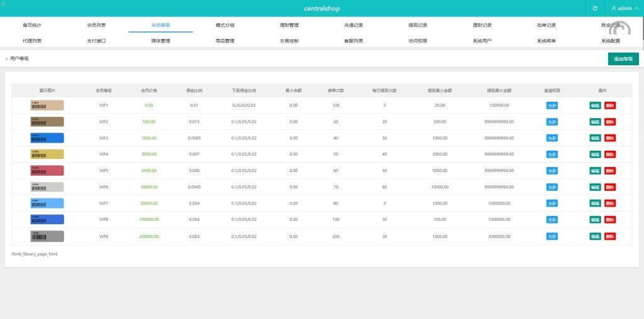Click the red 删除 button for VIP9

tap(609, 236)
